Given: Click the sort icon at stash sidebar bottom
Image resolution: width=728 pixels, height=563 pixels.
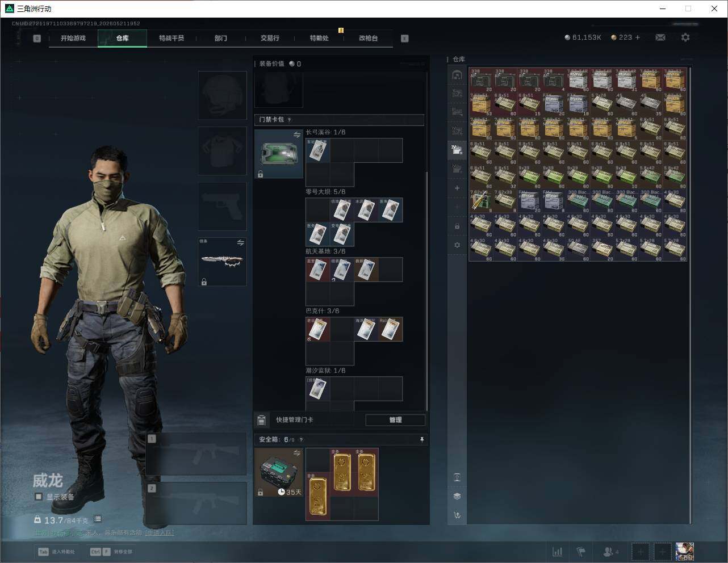Looking at the screenshot, I should pos(457,515).
